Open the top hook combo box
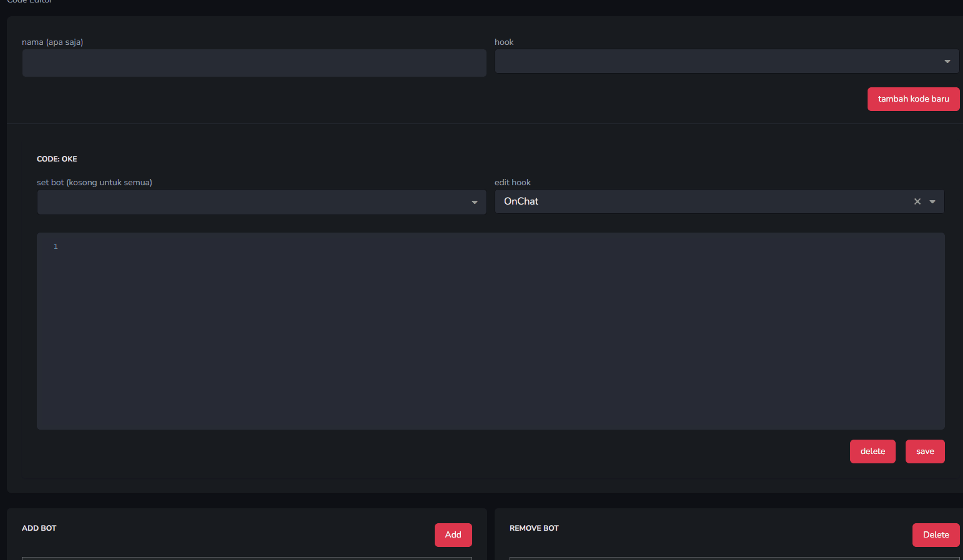 point(717,61)
